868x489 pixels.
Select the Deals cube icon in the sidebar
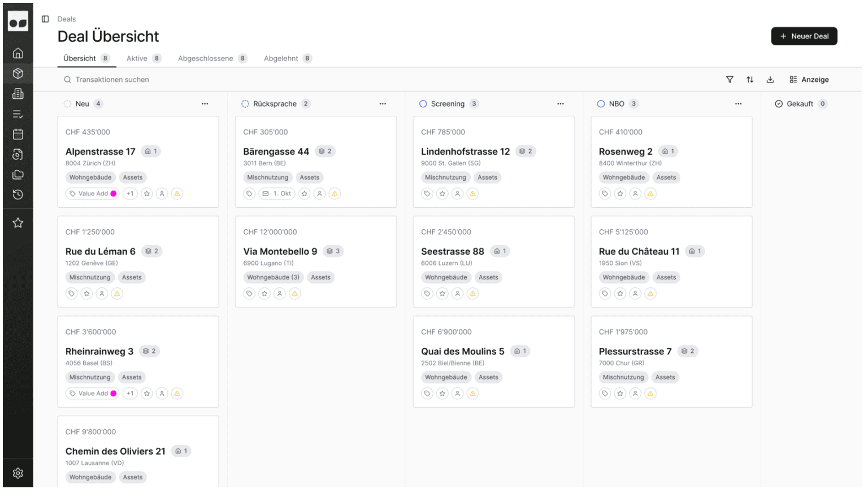coord(18,73)
